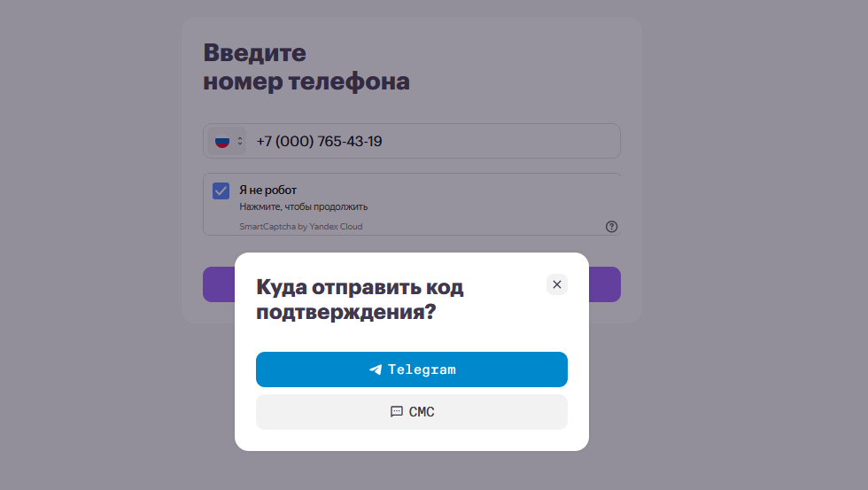This screenshot has width=868, height=490.
Task: Click the "Telegram" label on blue button
Action: [422, 370]
